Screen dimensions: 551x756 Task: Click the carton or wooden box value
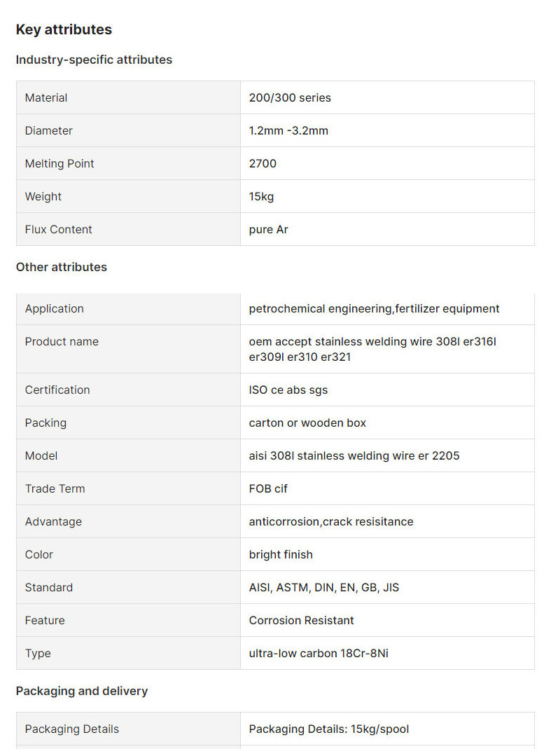tap(307, 422)
